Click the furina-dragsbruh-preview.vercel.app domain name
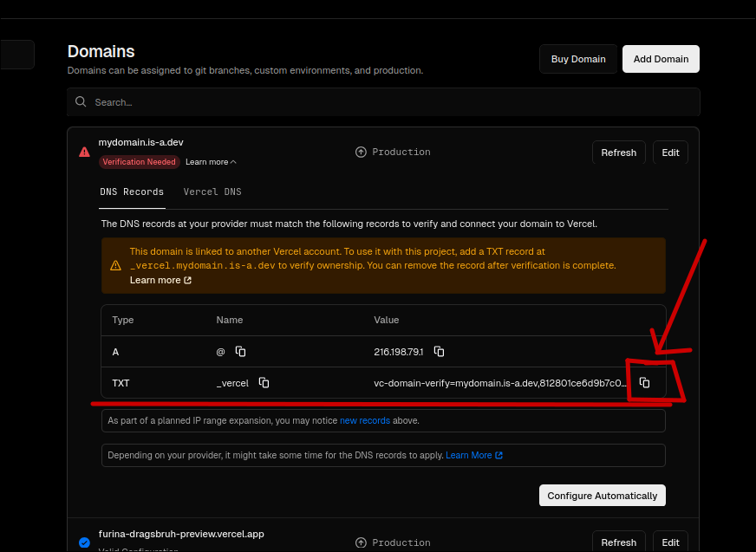This screenshot has height=552, width=756. point(181,534)
